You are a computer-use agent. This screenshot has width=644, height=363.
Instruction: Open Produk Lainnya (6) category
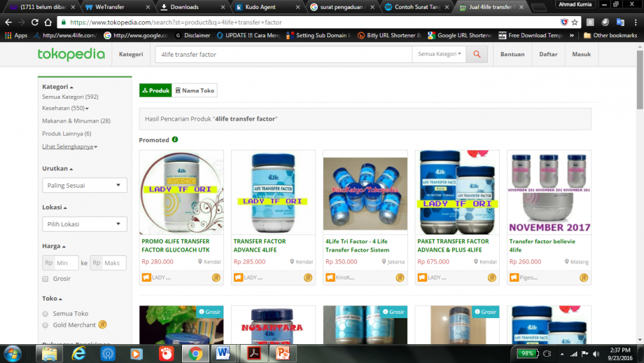tap(66, 134)
